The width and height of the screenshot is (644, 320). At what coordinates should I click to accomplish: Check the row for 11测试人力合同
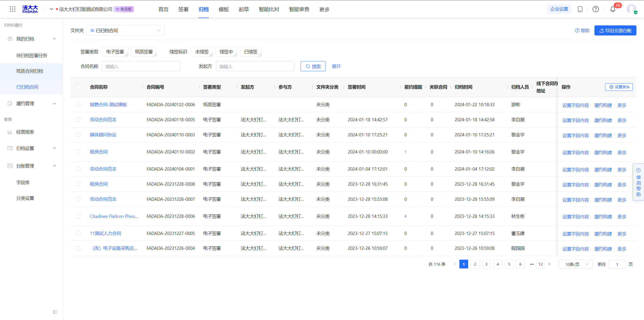tap(78, 233)
